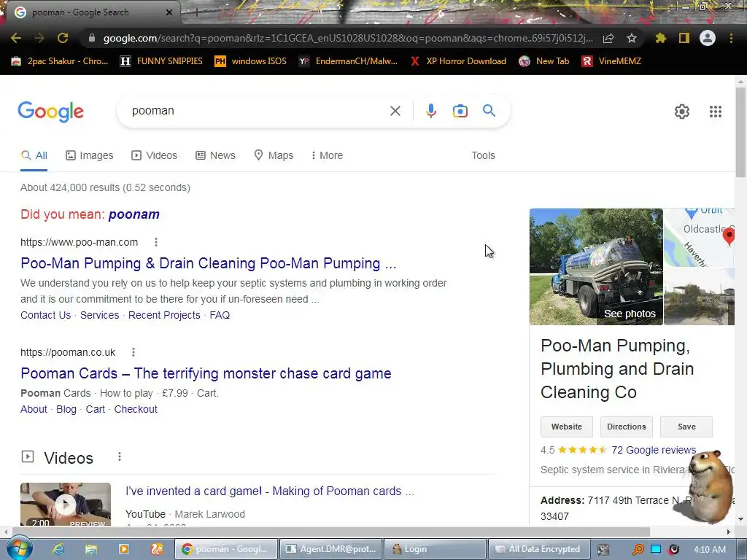Open the Videos section options dots

tap(120, 457)
